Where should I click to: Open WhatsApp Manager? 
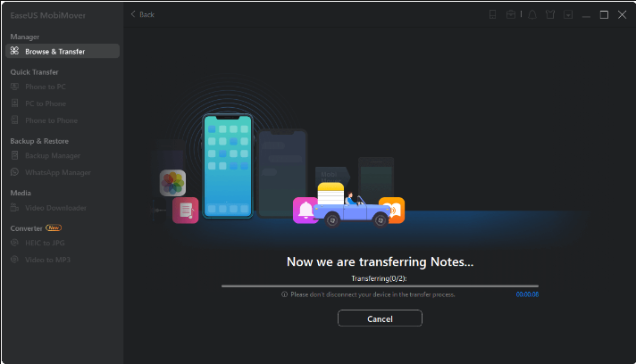click(57, 172)
